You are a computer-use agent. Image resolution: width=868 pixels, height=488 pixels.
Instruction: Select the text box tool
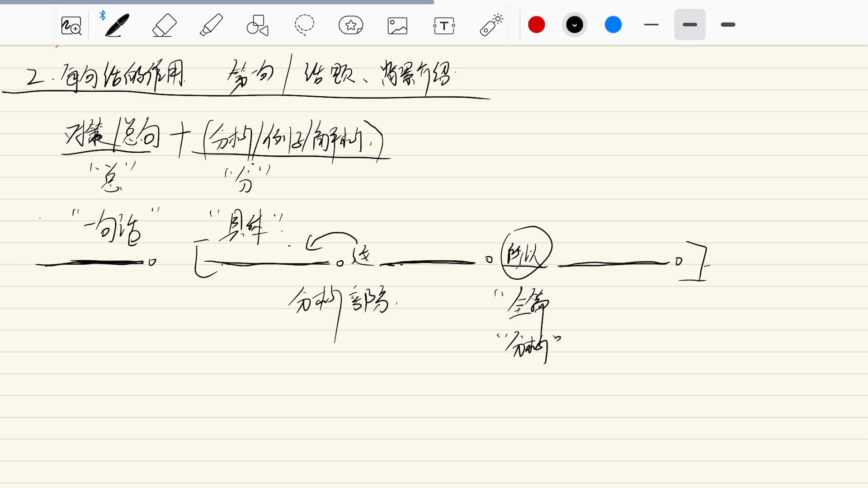444,25
